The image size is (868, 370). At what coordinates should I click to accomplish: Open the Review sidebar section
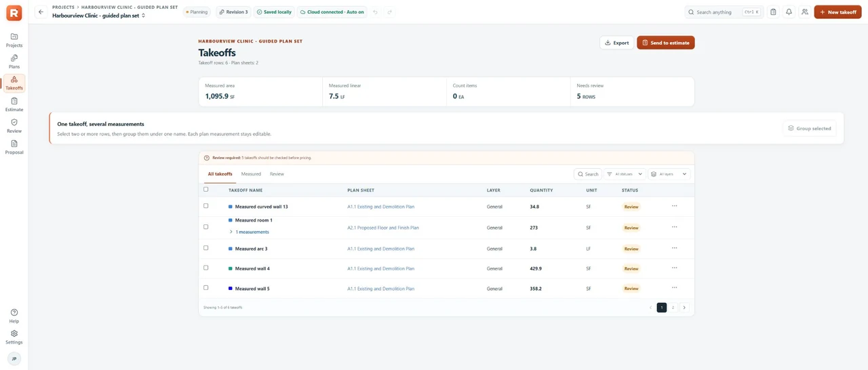click(x=14, y=126)
